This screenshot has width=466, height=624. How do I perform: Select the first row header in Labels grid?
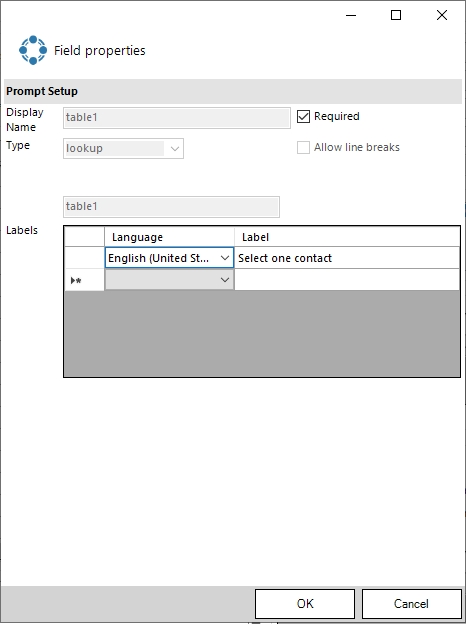[84, 258]
